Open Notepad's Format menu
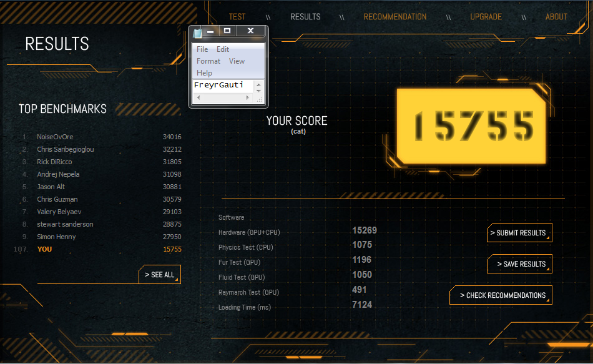The image size is (593, 364). click(x=208, y=61)
